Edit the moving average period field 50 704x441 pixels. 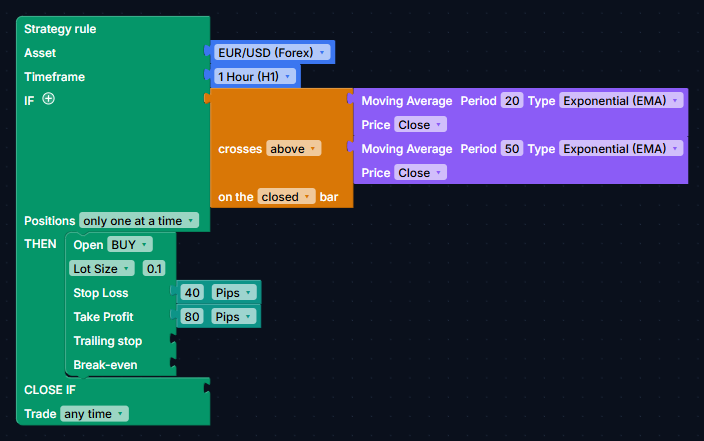[x=512, y=149]
